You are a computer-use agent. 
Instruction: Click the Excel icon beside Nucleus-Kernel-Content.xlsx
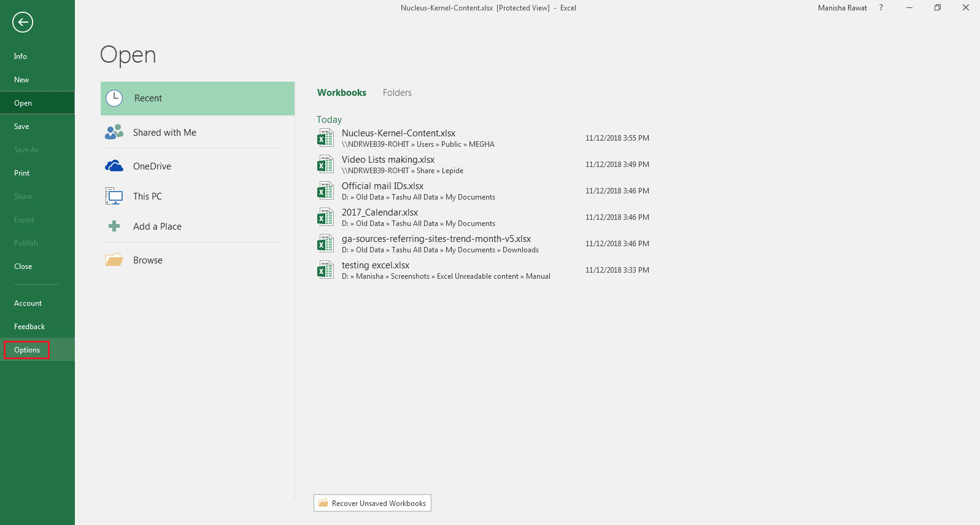[x=325, y=138]
